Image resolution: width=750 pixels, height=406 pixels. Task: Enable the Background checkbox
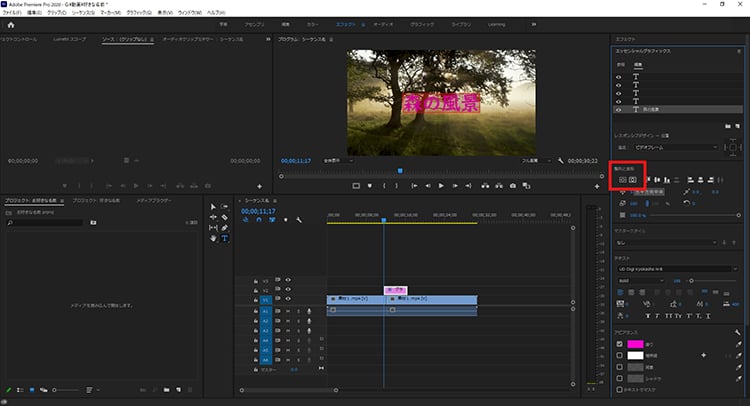pyautogui.click(x=620, y=367)
